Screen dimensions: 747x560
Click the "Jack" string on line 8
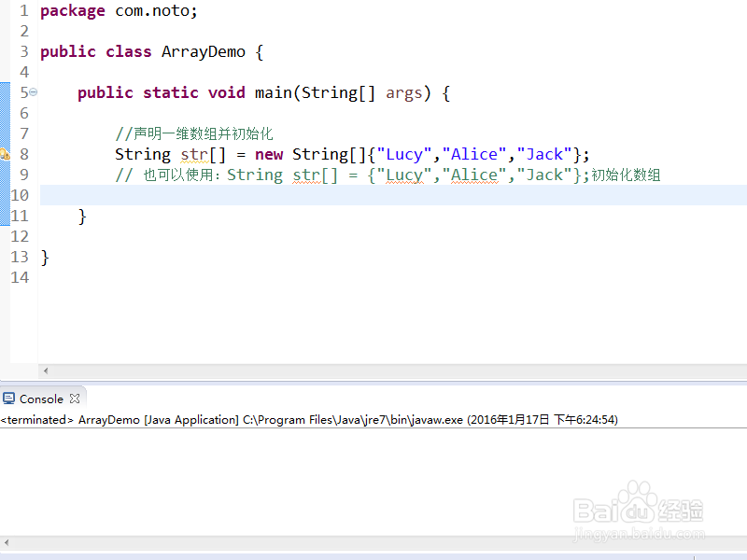point(544,154)
